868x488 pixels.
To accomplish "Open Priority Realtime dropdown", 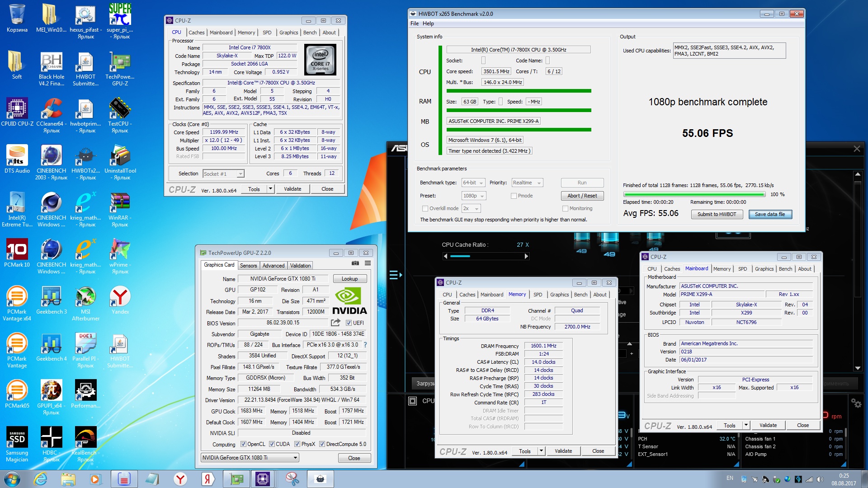I will tap(527, 183).
